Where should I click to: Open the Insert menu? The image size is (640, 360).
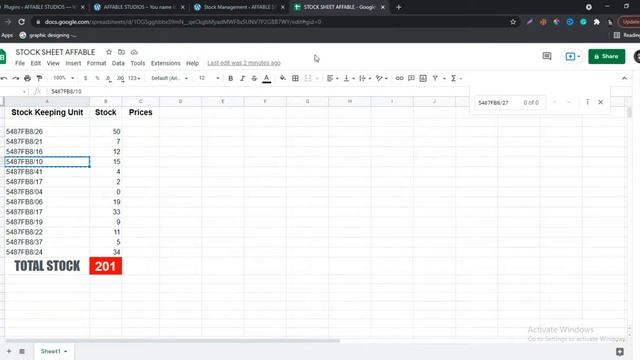pyautogui.click(x=73, y=63)
